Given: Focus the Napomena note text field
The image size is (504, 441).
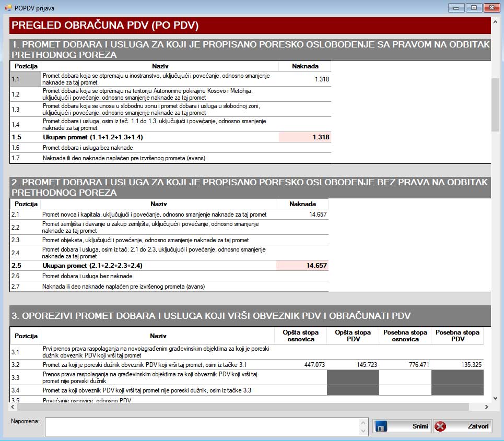Looking at the screenshot, I should [x=204, y=427].
